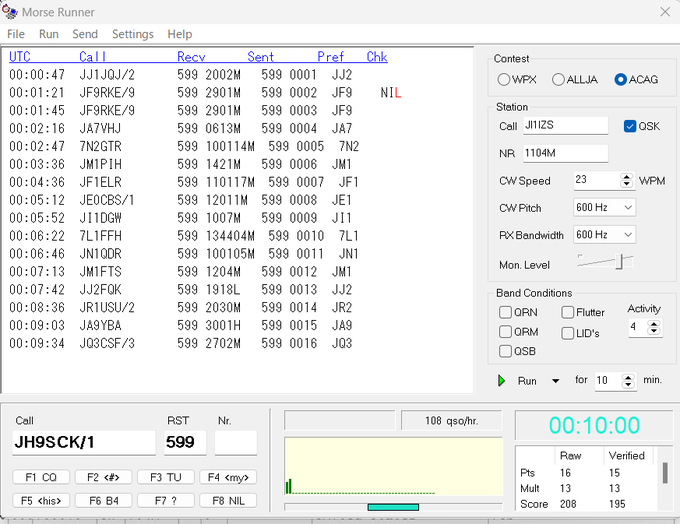Click the F7 ? button
Viewport: 680px width, 524px height.
pyautogui.click(x=166, y=501)
